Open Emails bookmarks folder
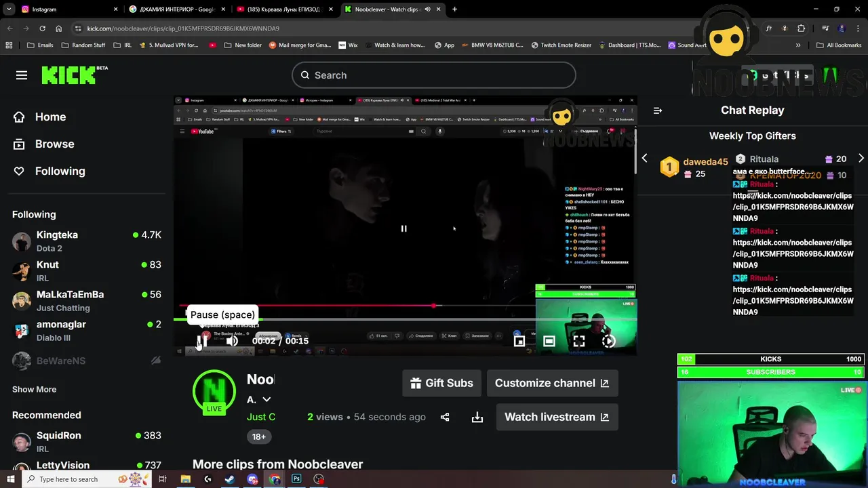This screenshot has width=868, height=488. click(40, 45)
